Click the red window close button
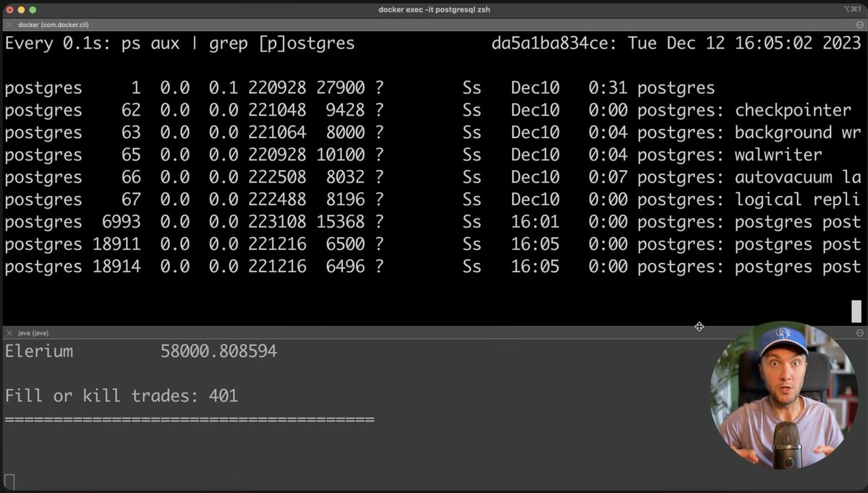Screen dimensions: 868x493 pos(9,9)
